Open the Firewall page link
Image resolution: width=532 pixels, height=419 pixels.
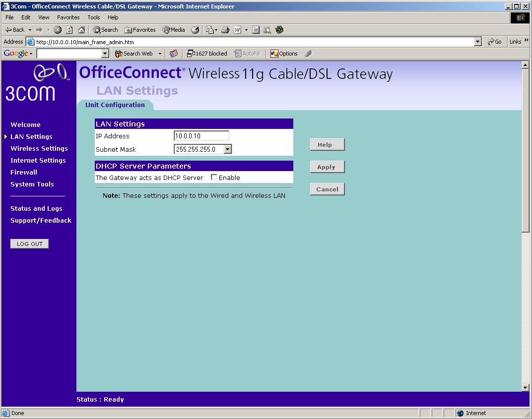coord(24,172)
